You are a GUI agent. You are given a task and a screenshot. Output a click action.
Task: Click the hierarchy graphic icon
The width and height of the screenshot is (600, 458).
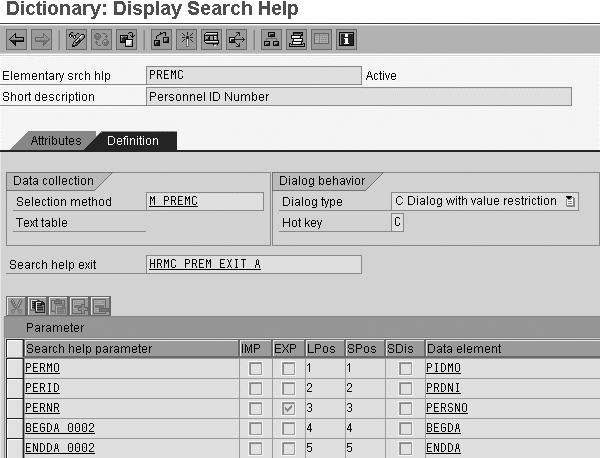(x=272, y=39)
